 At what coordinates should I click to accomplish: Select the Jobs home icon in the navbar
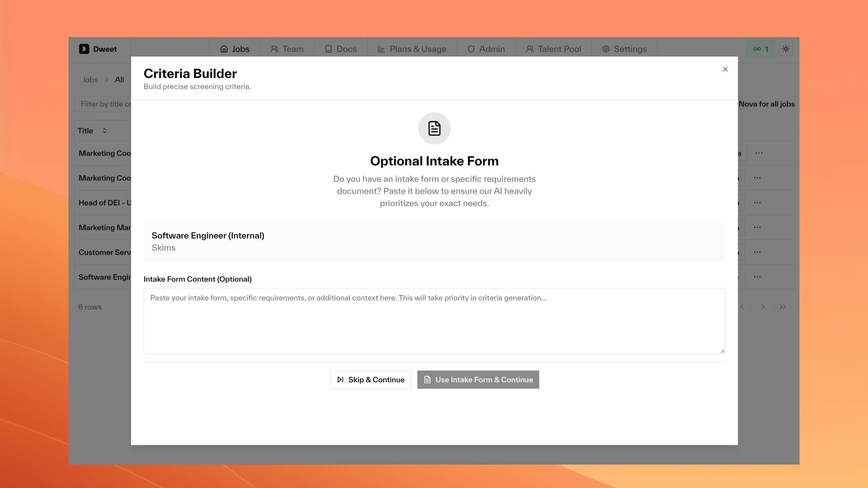[x=225, y=49]
